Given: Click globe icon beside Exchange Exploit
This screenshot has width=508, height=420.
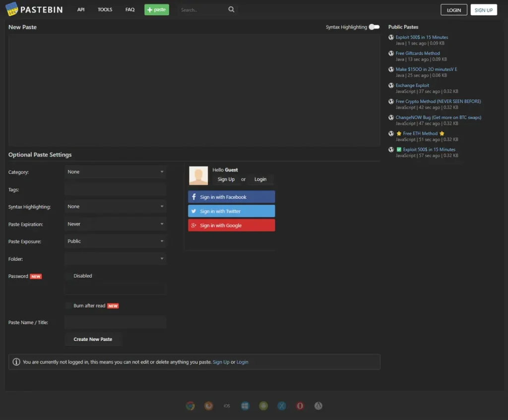Looking at the screenshot, I should (x=391, y=85).
